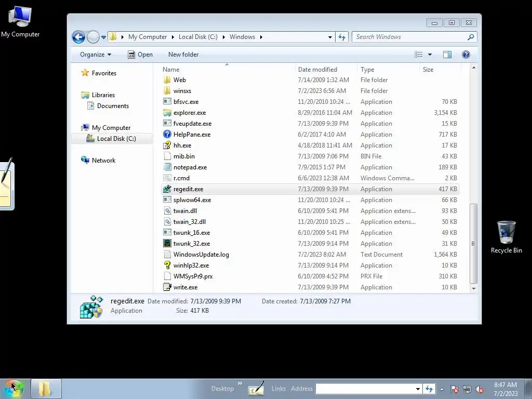Click the muted volume tray icon

[480, 390]
